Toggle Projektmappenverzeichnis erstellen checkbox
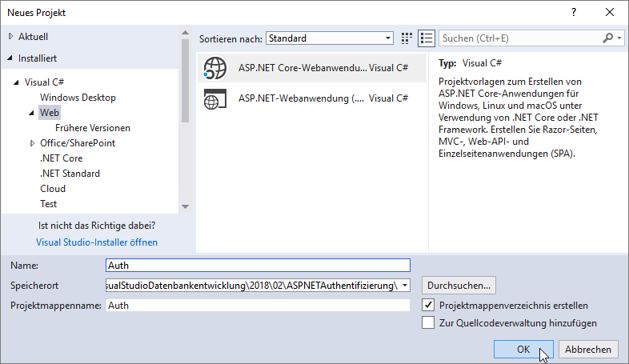 pos(428,305)
